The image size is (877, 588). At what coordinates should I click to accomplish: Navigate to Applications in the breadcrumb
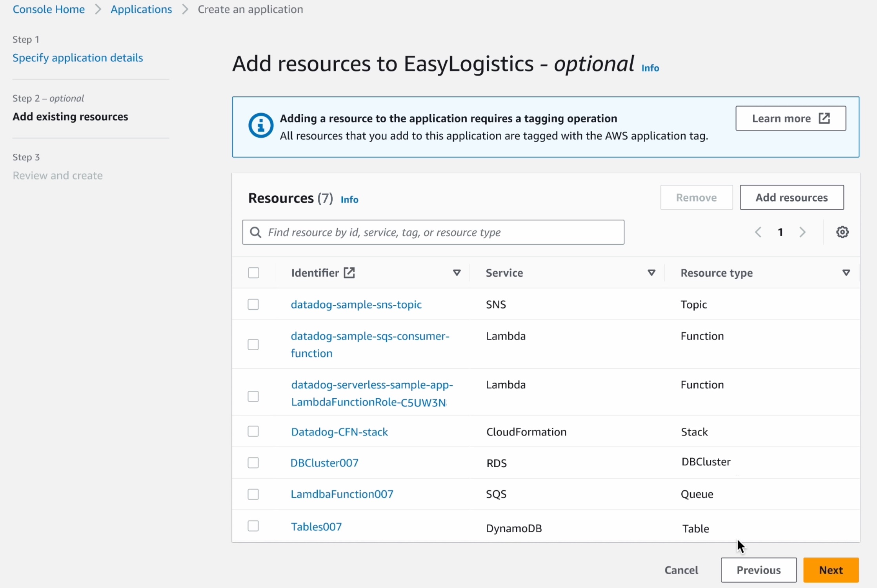141,9
